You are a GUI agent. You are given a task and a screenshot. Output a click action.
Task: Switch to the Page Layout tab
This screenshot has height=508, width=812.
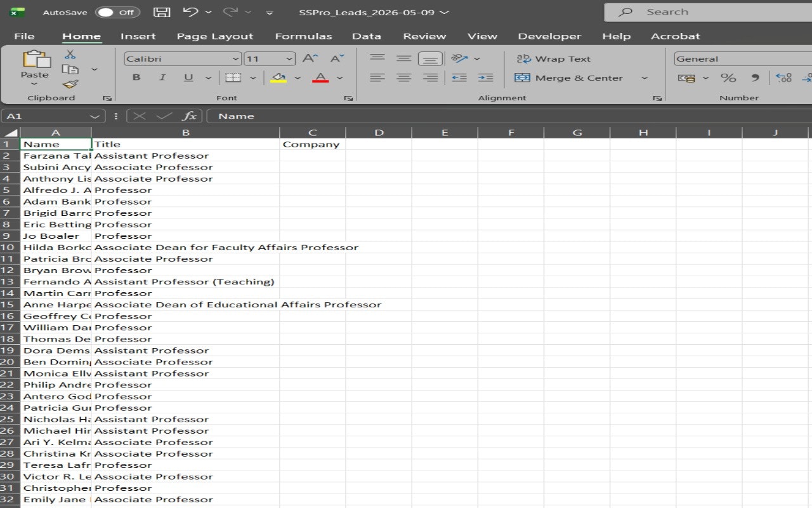click(214, 36)
